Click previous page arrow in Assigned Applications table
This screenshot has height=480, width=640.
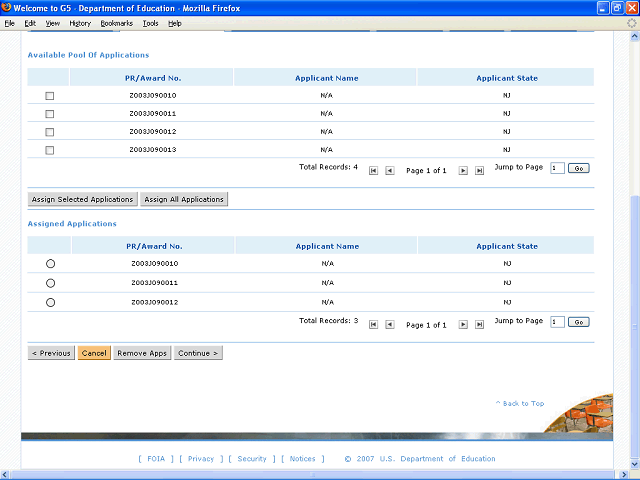tap(390, 324)
